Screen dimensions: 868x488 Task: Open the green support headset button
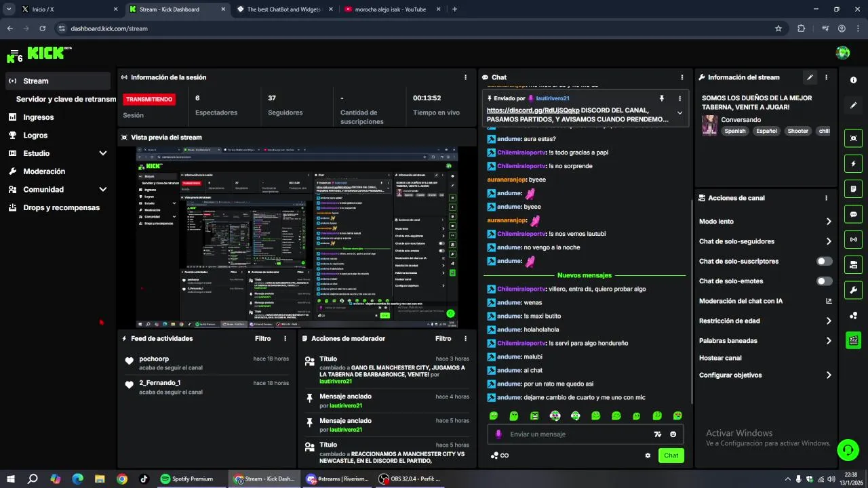coord(847,449)
